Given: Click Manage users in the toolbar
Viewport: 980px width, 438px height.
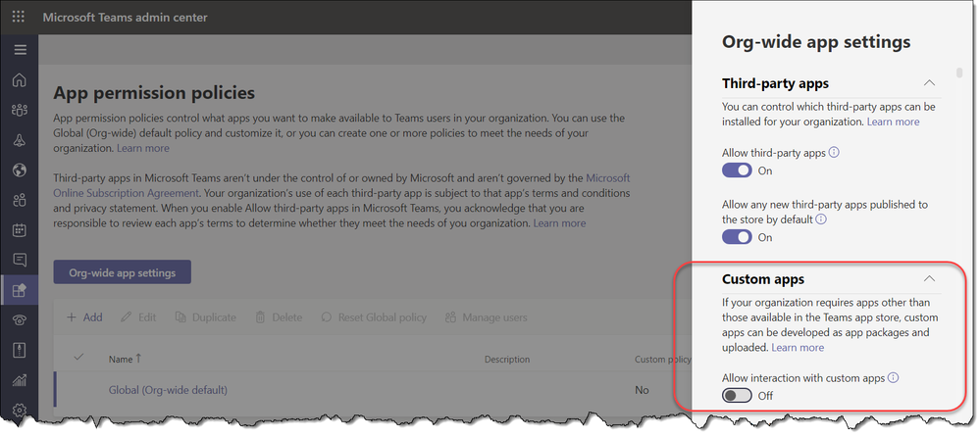Looking at the screenshot, I should click(x=486, y=317).
